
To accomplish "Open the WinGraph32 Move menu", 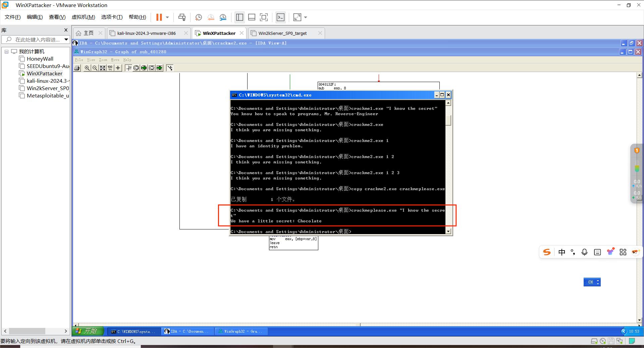I will (x=115, y=60).
